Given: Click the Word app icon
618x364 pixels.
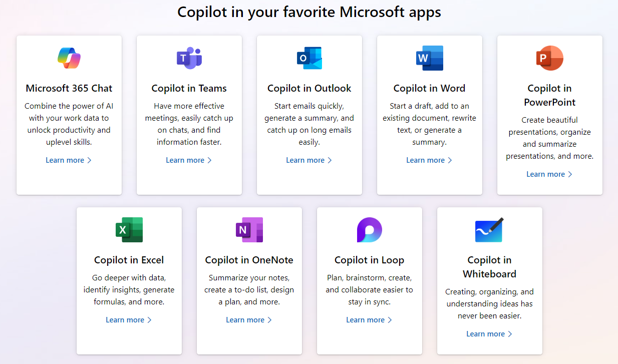Looking at the screenshot, I should coord(430,58).
